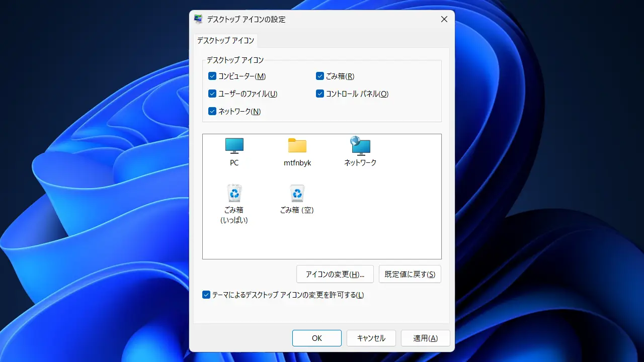
Task: Select the ネットワーク globe icon in list
Action: pyautogui.click(x=360, y=146)
